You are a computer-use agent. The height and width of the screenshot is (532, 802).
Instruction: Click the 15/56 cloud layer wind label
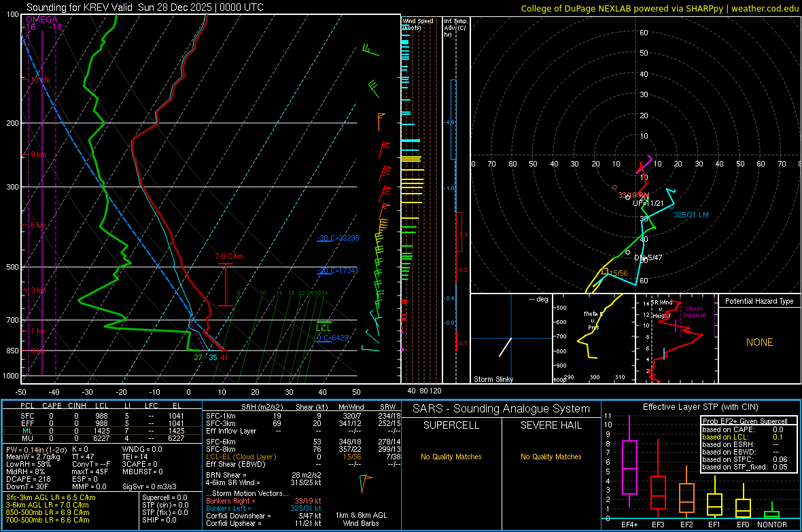coord(618,273)
